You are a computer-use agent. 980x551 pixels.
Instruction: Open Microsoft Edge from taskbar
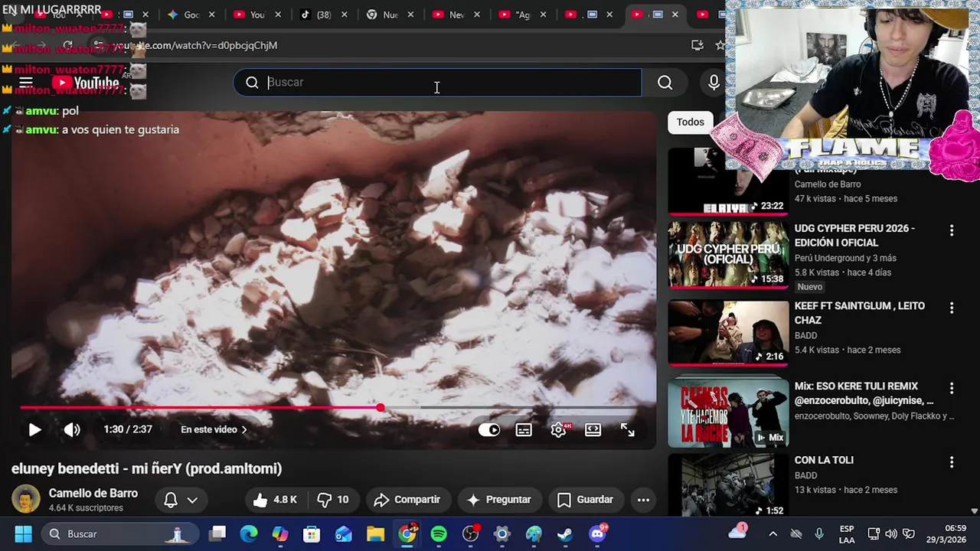(x=249, y=534)
